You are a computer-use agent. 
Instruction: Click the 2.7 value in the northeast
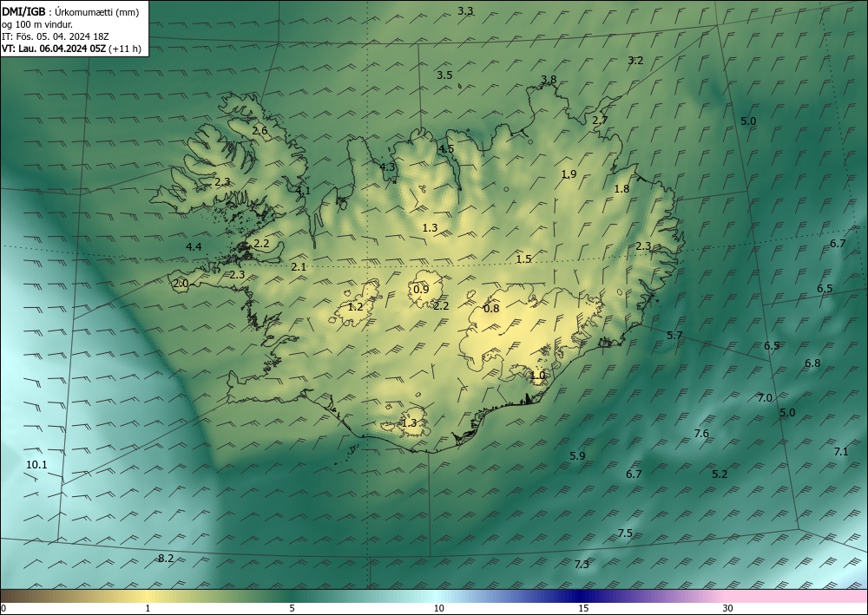[x=600, y=120]
